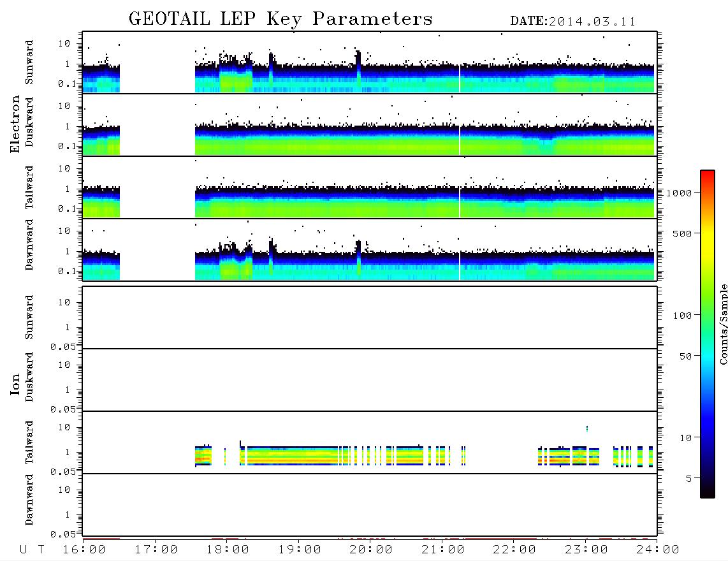The width and height of the screenshot is (728, 561).
Task: Click the Ion Sunward 0.05 axis label
Action: 62,347
